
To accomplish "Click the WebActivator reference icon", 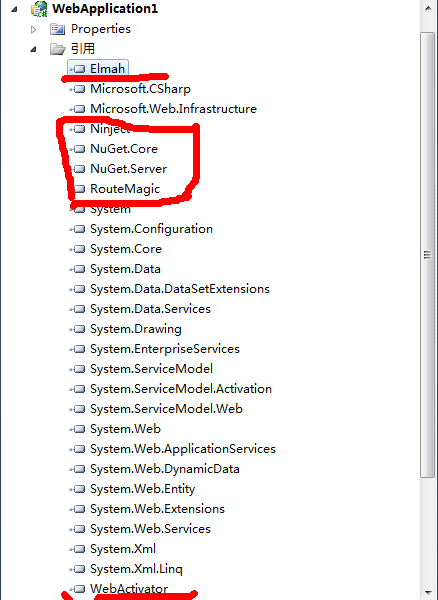I will tap(78, 589).
